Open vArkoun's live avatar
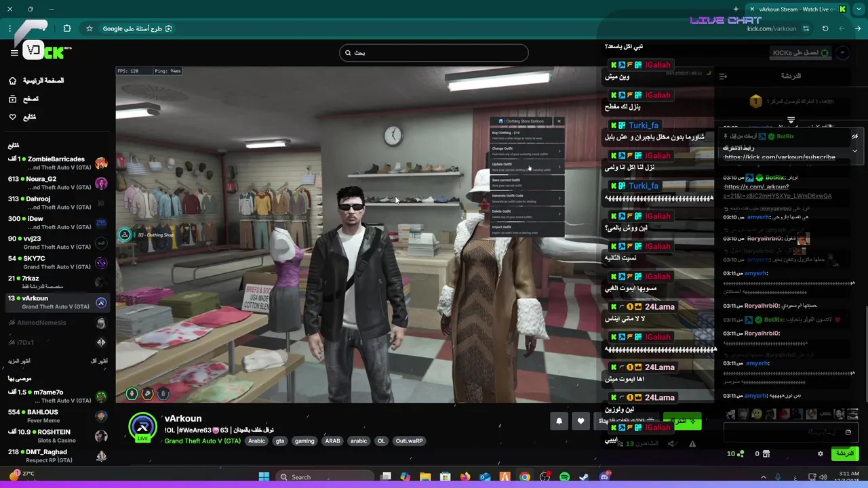The image size is (868, 488). (x=142, y=426)
